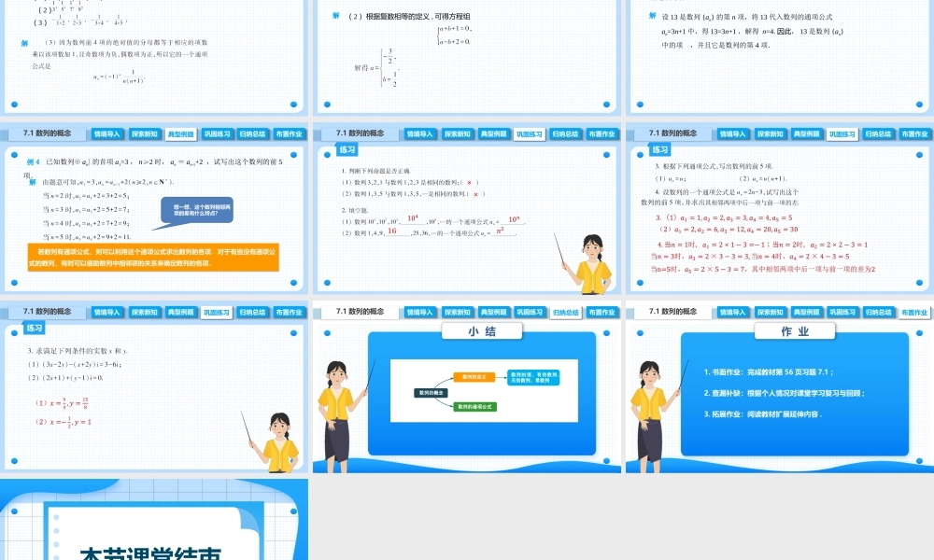This screenshot has width=934, height=560.
Task: Click the 小结 title banner
Action: pos(482,330)
